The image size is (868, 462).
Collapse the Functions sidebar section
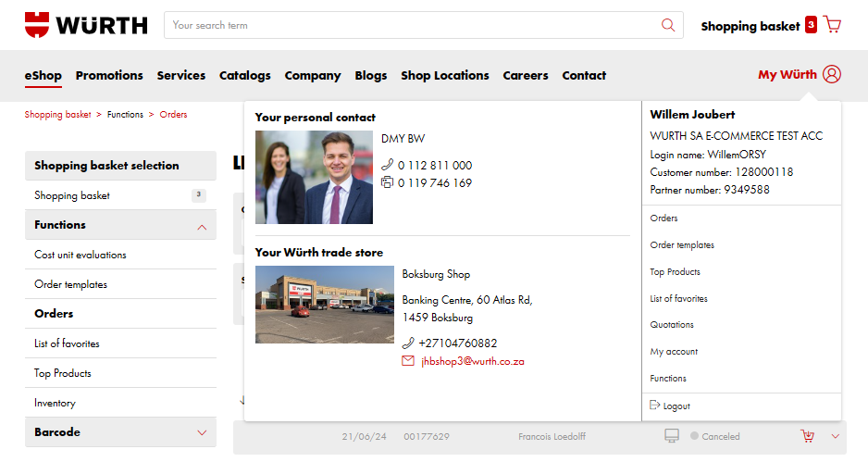point(202,227)
